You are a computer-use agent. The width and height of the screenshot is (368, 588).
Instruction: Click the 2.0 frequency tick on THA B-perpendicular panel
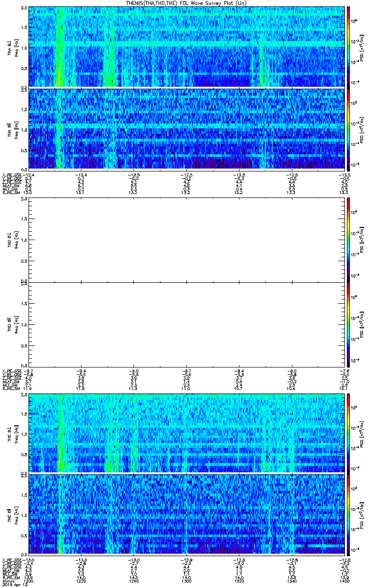click(x=24, y=9)
